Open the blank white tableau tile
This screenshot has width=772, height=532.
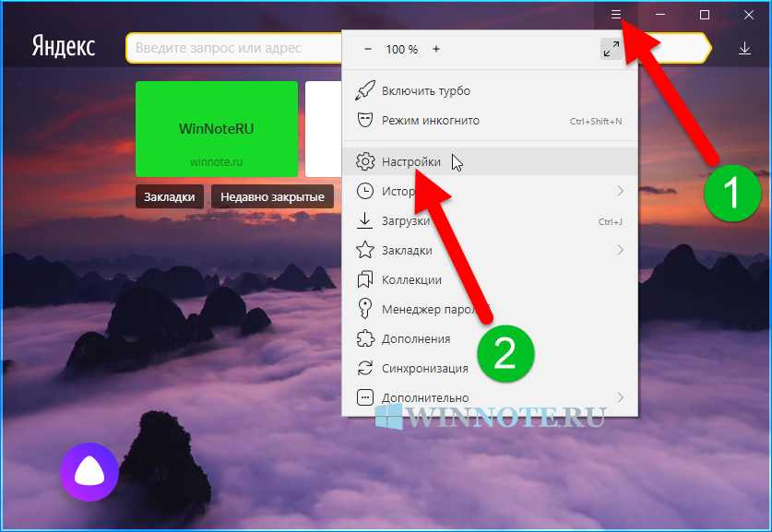(324, 129)
